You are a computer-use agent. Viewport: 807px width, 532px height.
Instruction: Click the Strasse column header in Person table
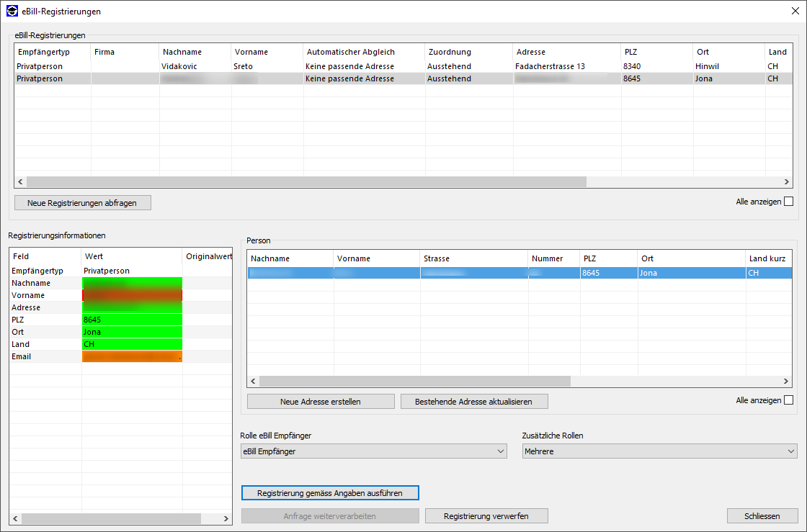coord(473,258)
